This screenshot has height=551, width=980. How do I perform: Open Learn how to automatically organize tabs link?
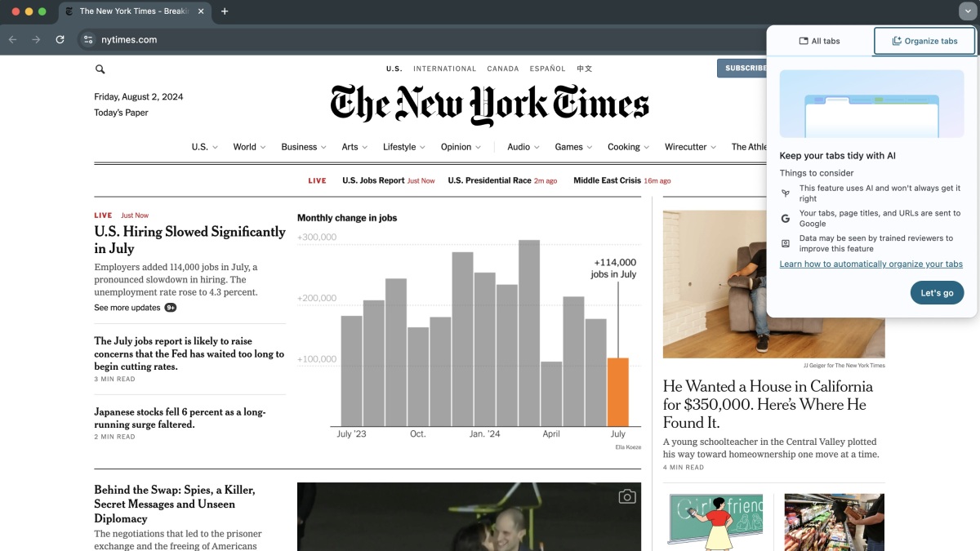pos(871,264)
